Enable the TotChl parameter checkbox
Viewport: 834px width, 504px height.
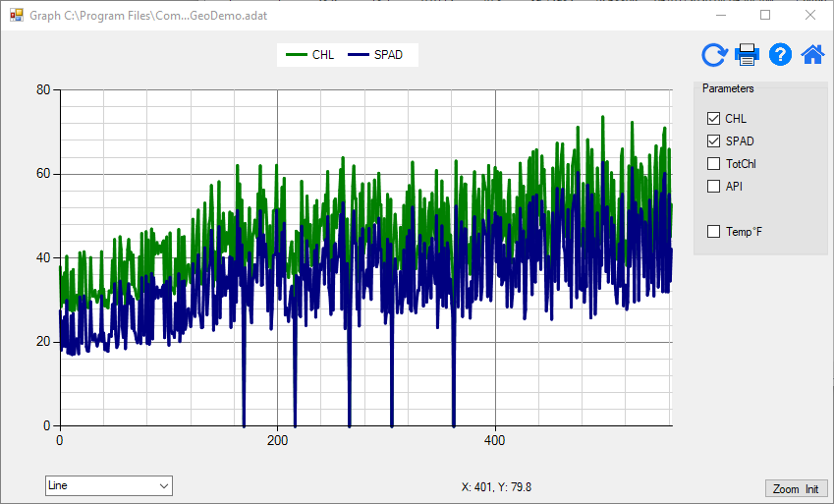click(x=714, y=164)
